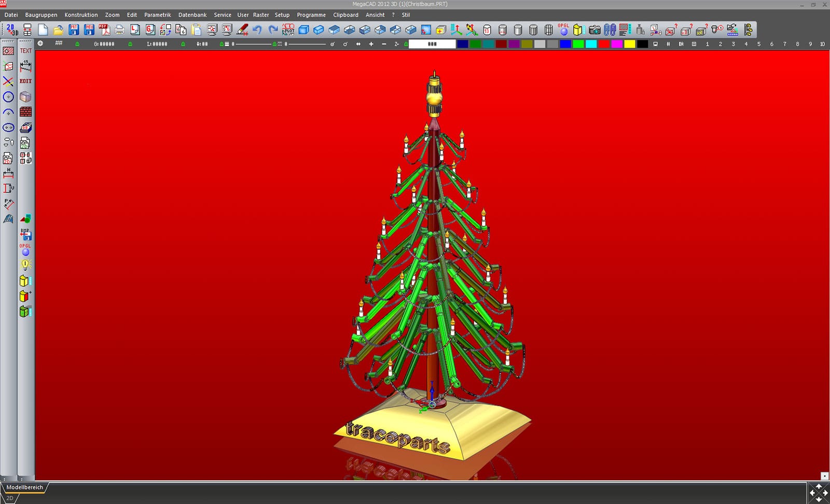Click the brick wall hatch icon
Image resolution: width=830 pixels, height=504 pixels.
25,112
